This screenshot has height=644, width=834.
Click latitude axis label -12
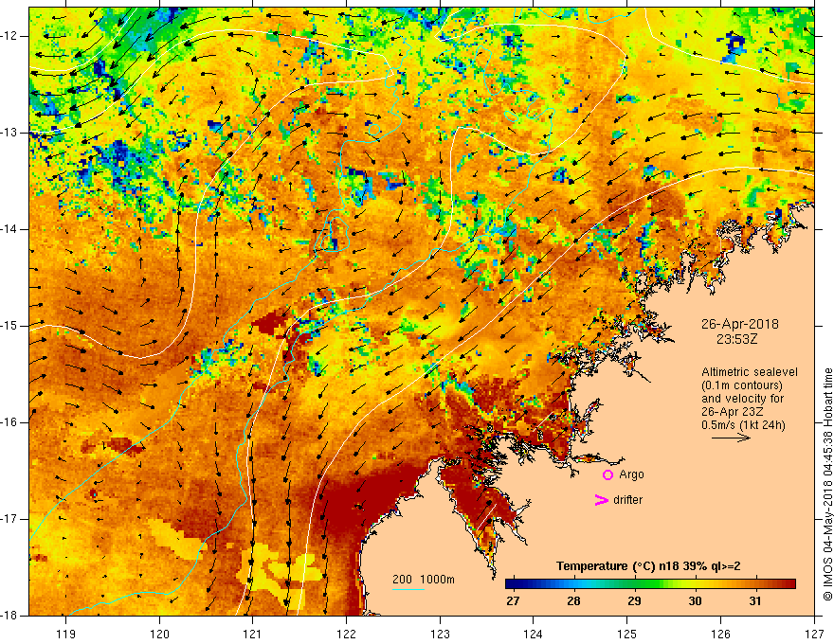(9, 36)
